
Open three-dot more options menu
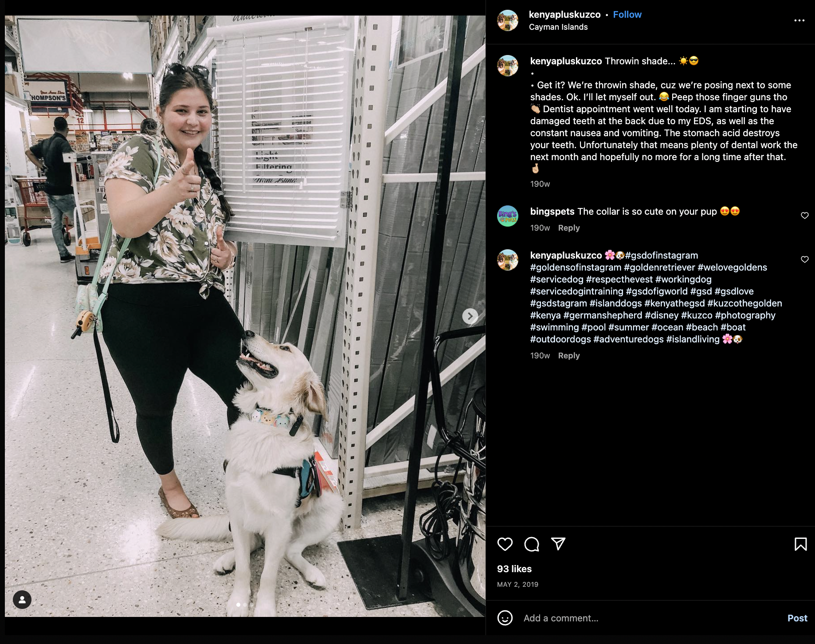pyautogui.click(x=799, y=20)
